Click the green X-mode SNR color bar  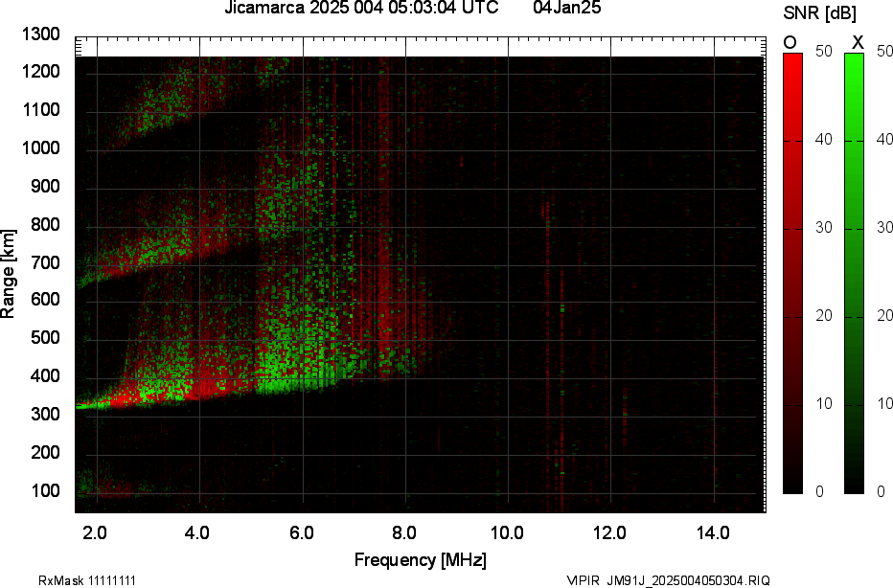tap(854, 273)
